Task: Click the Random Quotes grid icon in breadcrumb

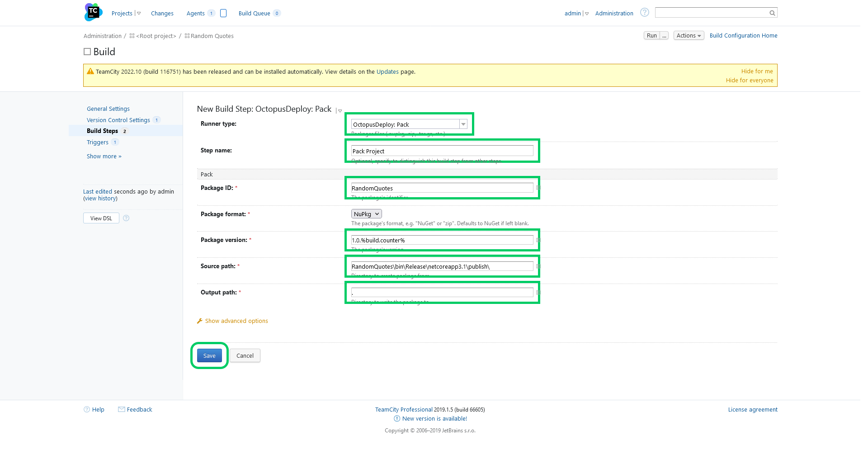Action: click(187, 36)
